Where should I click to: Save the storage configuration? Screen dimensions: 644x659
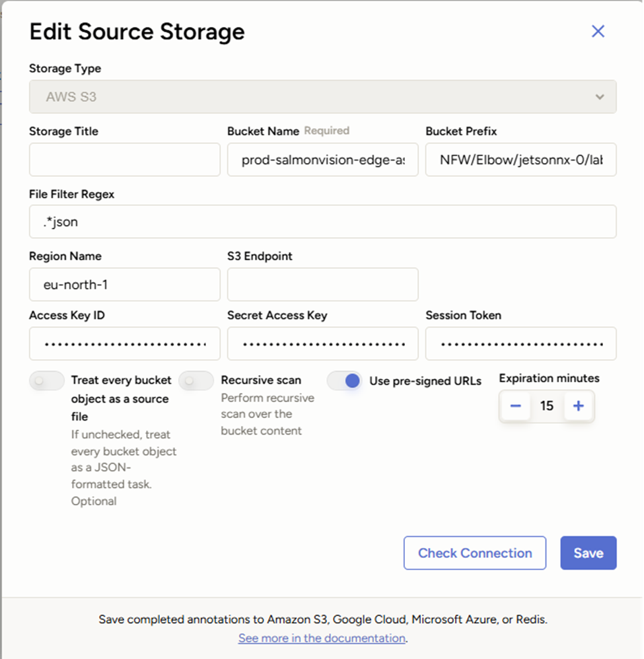[588, 553]
